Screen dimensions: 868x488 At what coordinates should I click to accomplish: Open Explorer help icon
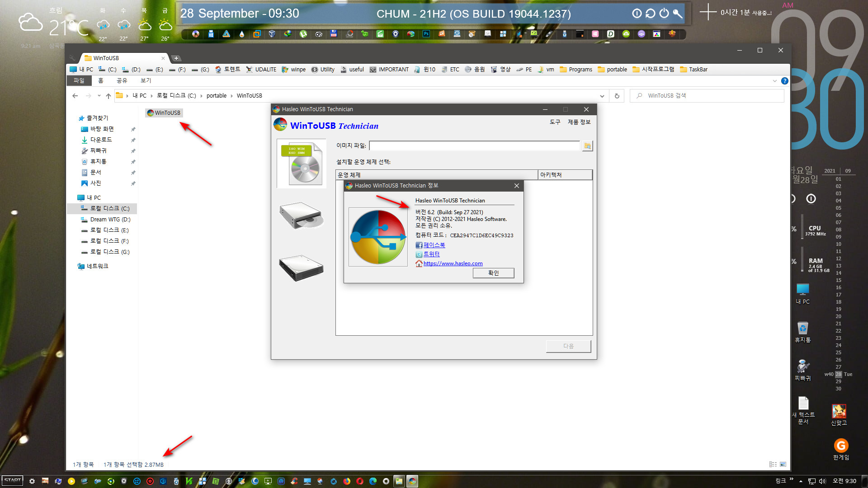[x=785, y=81]
